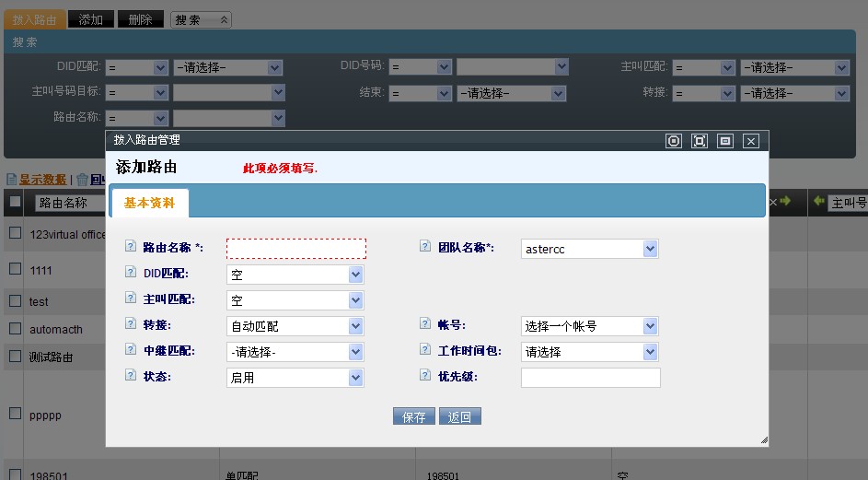This screenshot has width=868, height=480.
Task: Click the 路由名称 required text field
Action: pos(296,249)
